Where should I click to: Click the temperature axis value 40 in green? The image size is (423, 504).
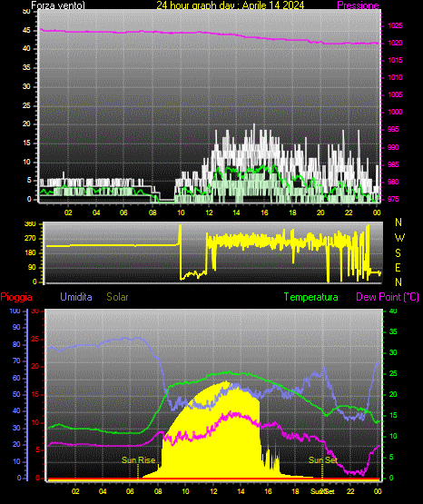[x=393, y=311]
